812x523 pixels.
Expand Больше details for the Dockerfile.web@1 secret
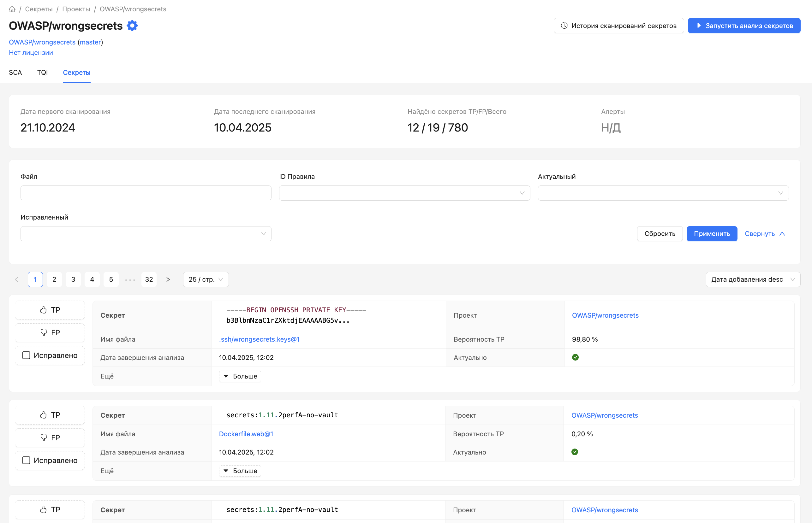[240, 471]
